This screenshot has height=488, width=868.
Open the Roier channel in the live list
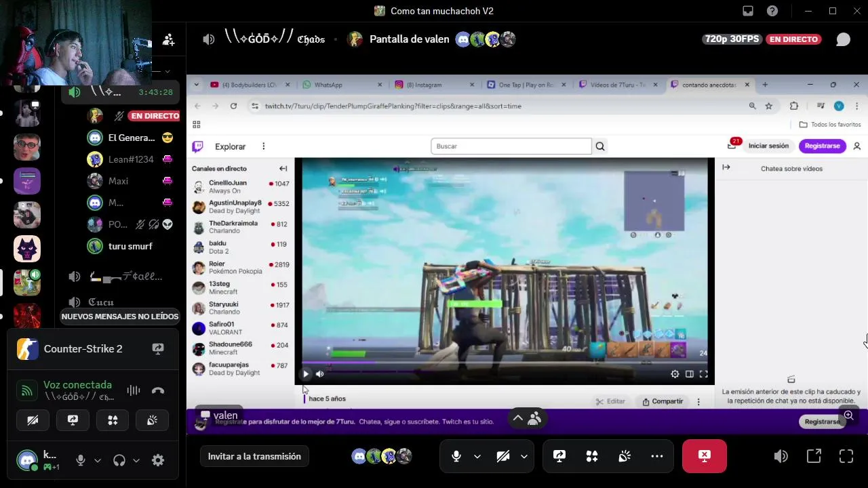[x=241, y=267]
